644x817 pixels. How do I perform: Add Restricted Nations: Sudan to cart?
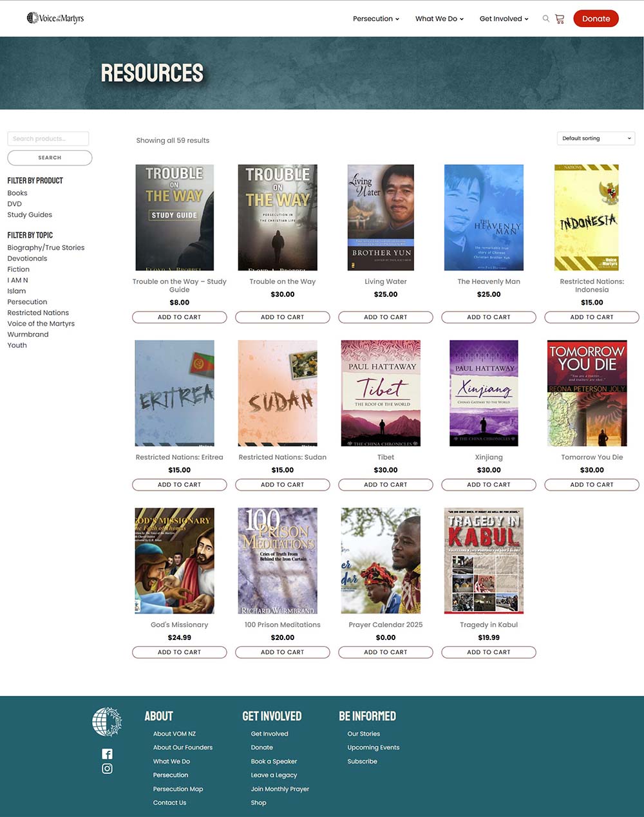click(283, 485)
